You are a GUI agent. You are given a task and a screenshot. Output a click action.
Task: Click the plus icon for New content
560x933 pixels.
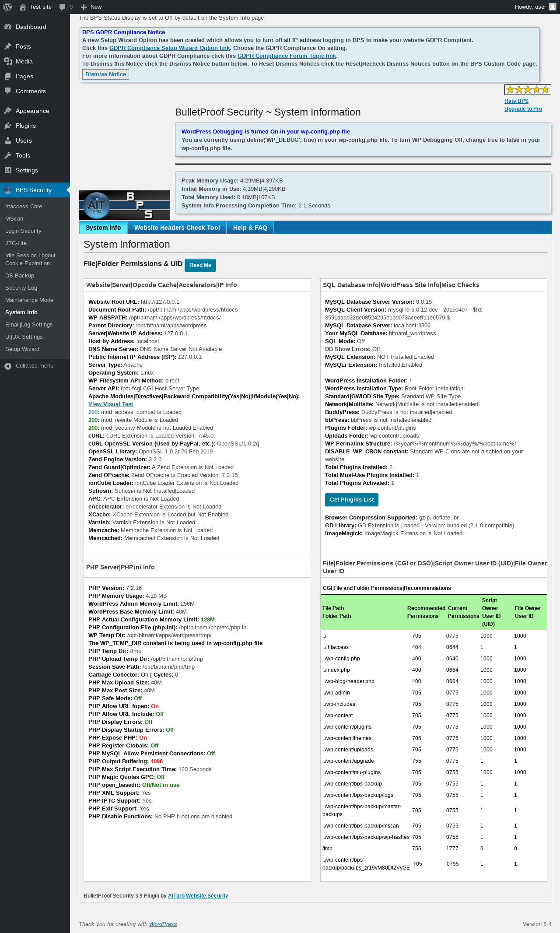pos(84,7)
